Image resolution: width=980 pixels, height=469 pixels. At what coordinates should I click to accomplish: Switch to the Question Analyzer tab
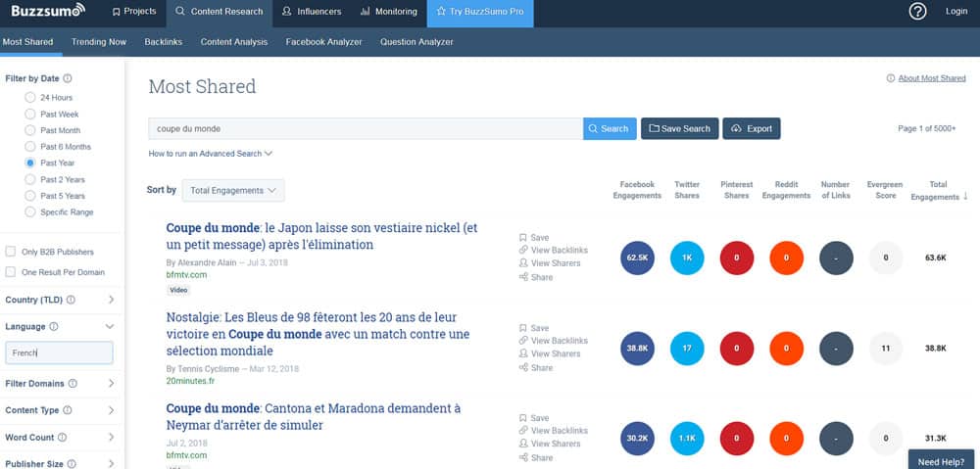pos(416,42)
